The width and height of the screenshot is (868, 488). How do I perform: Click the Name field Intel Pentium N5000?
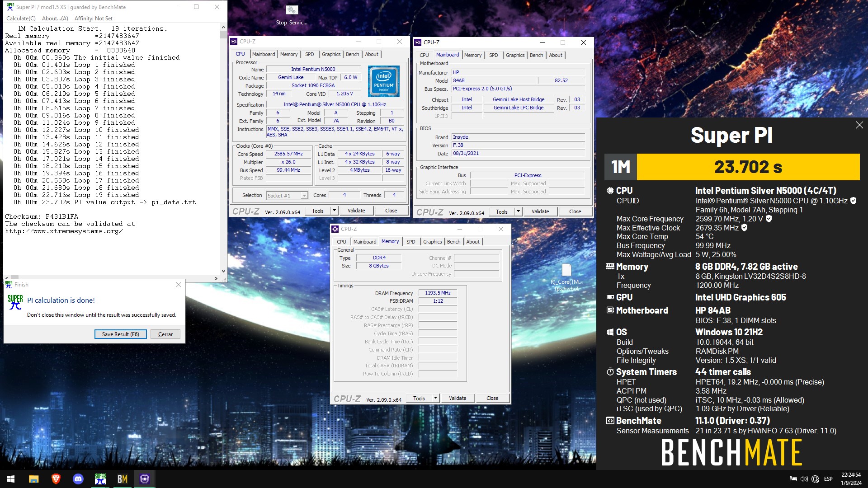pyautogui.click(x=313, y=70)
